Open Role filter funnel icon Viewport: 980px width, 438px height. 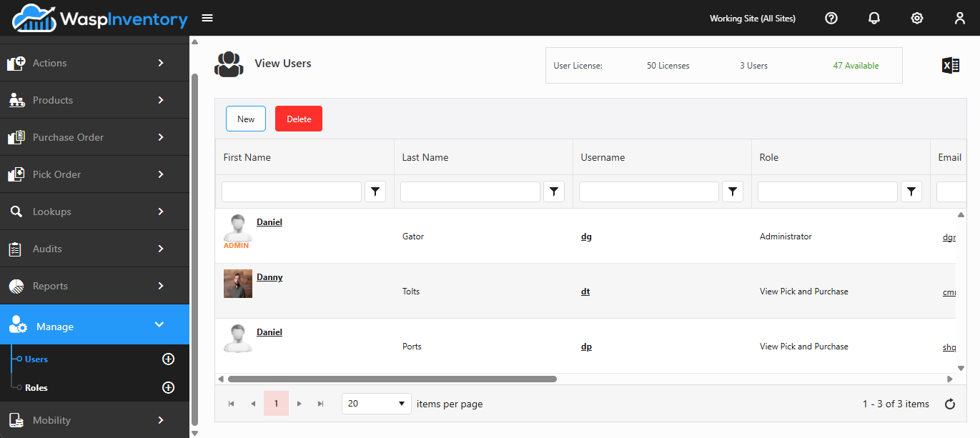[911, 191]
